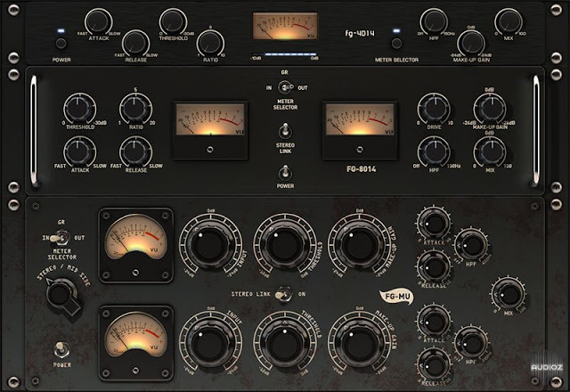Click the FG-MU upper VU meter
This screenshot has width=570, height=392.
(136, 237)
